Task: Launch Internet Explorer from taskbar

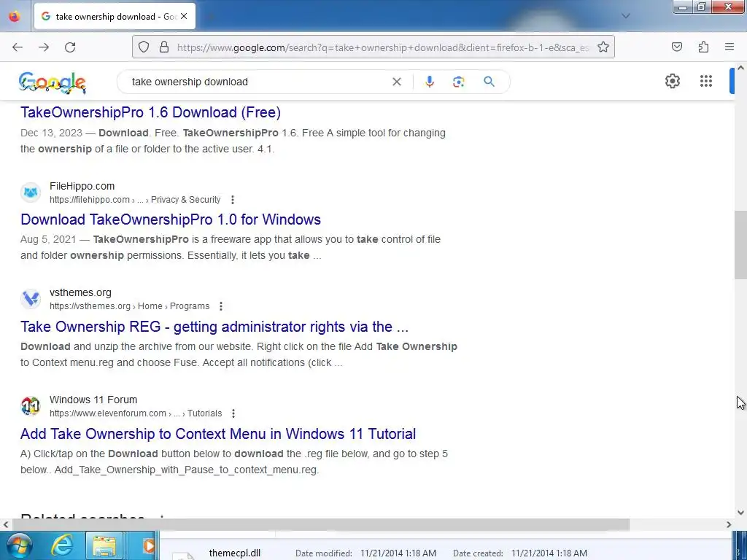Action: tap(62, 545)
